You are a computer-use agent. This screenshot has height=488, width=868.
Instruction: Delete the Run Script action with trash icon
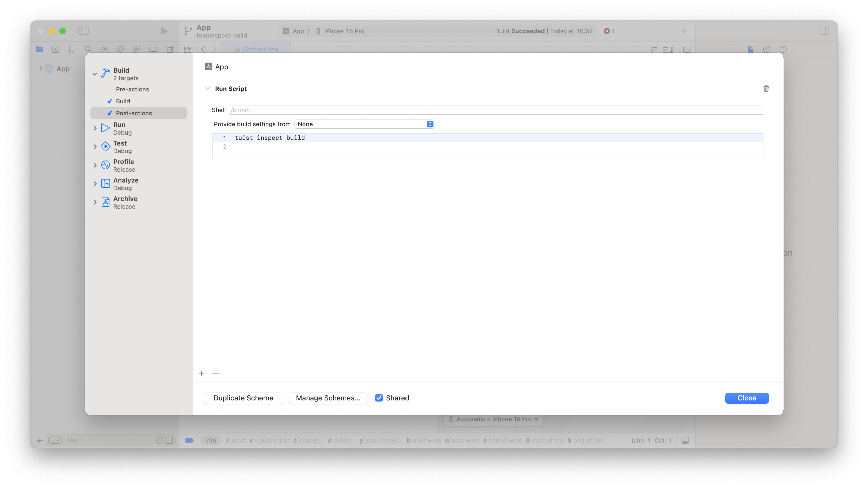(766, 88)
